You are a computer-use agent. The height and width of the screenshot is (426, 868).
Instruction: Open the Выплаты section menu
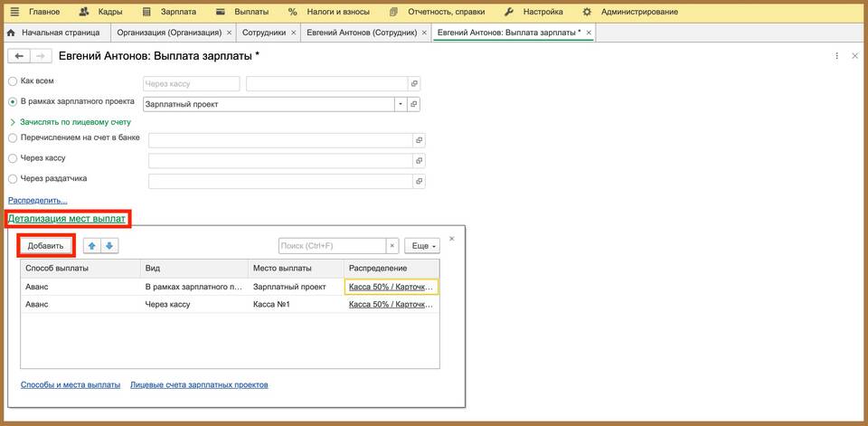tap(242, 12)
